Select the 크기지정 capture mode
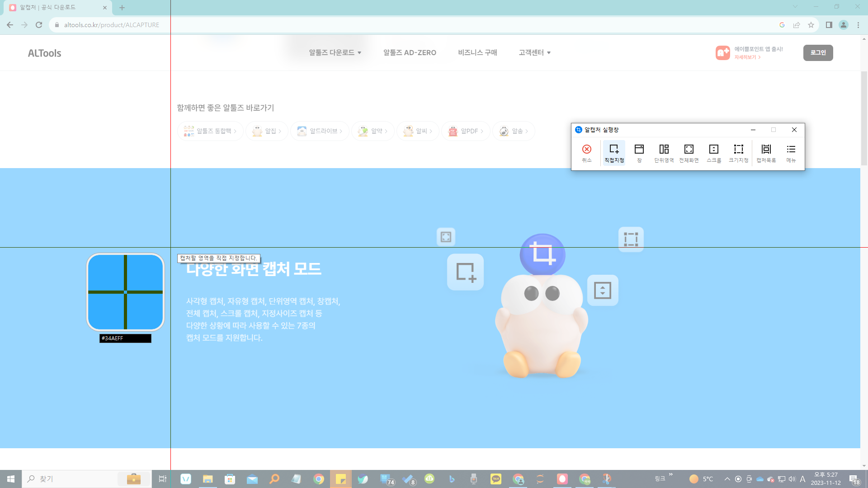Viewport: 868px width, 488px height. (738, 153)
